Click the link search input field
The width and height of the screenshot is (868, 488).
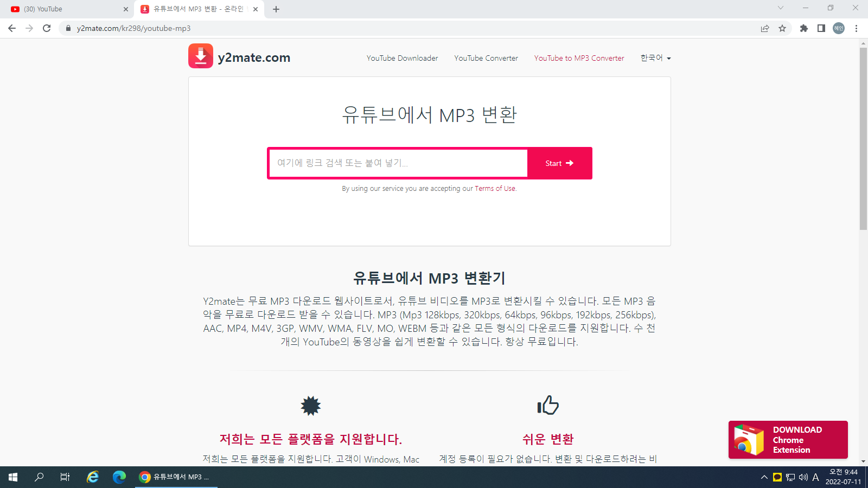coord(398,163)
